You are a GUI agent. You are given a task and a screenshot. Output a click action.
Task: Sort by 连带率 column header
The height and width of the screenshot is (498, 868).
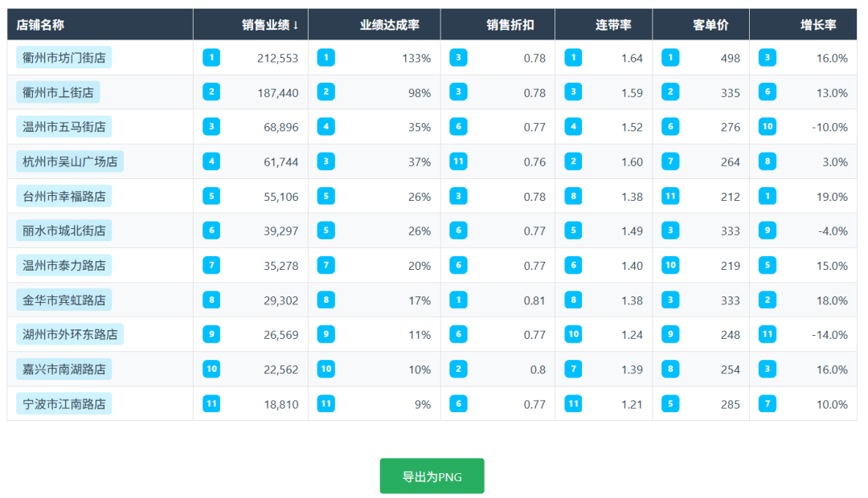[604, 24]
